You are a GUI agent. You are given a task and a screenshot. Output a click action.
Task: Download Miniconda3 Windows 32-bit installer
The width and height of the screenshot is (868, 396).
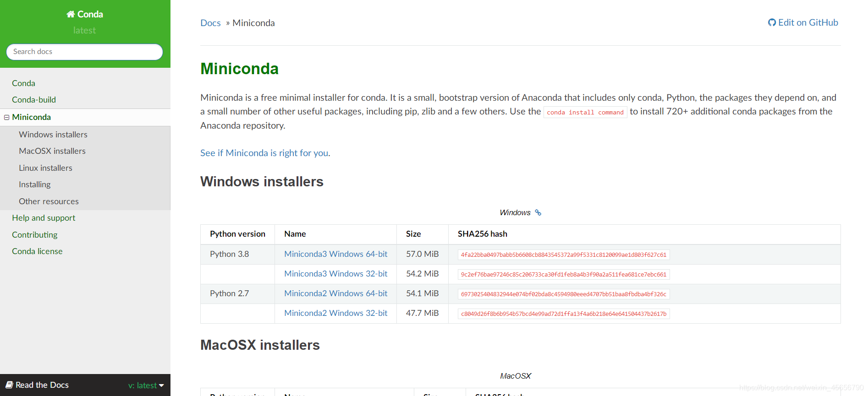(335, 274)
